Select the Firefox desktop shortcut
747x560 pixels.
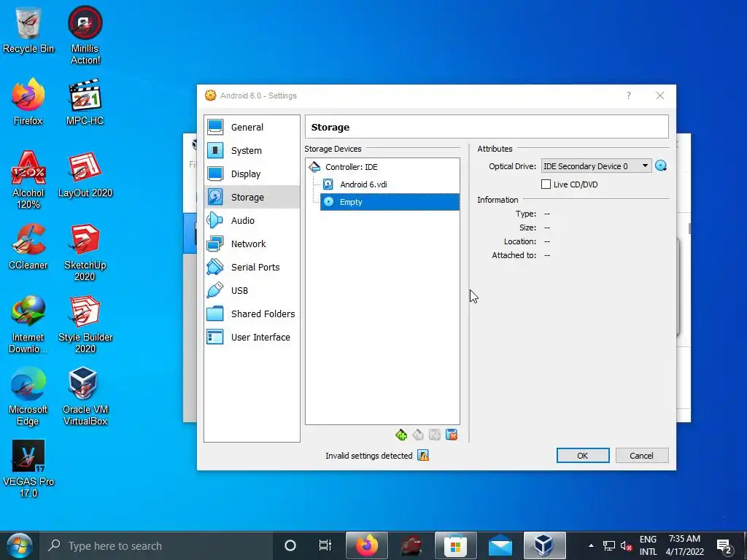click(28, 102)
